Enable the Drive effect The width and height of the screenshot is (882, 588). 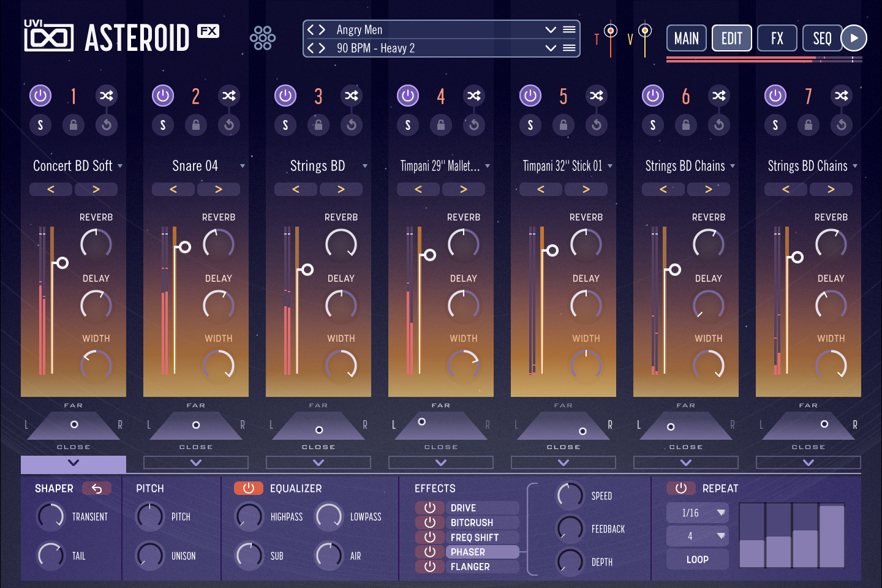[430, 508]
